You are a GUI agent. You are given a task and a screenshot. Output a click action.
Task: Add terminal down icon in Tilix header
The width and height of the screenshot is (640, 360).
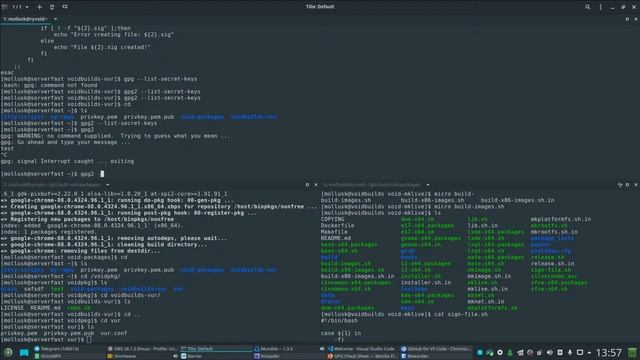pyautogui.click(x=65, y=7)
